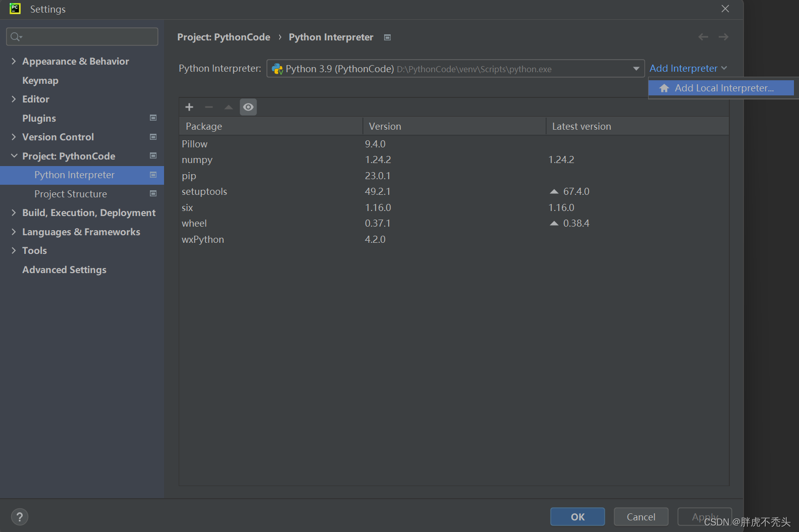Expand the Version Control section
This screenshot has width=799, height=532.
click(x=14, y=137)
